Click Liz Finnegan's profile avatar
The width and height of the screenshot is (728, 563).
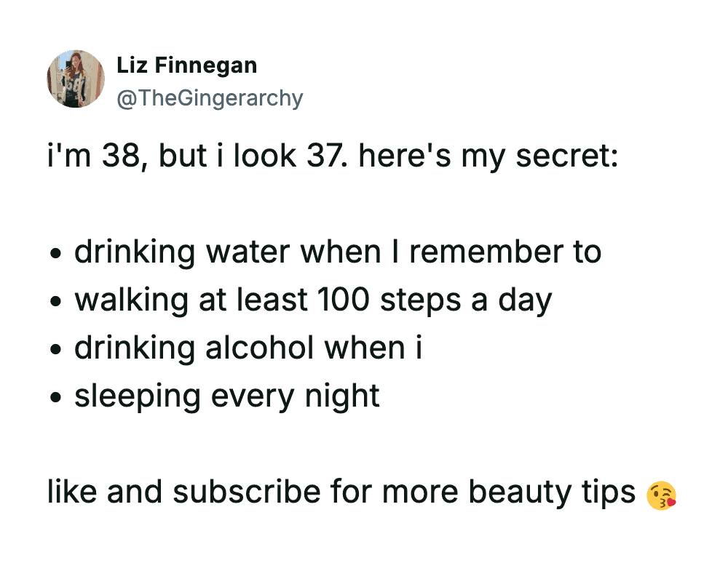click(x=76, y=79)
